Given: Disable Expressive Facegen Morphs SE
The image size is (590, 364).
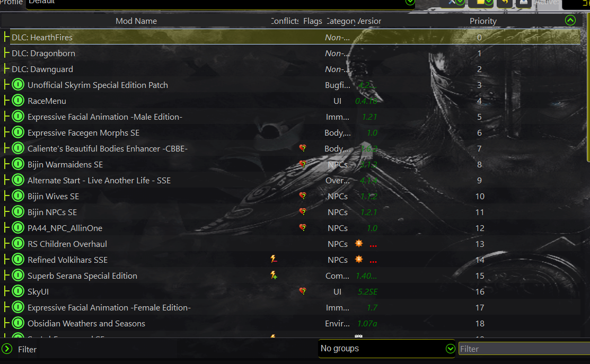Looking at the screenshot, I should (17, 132).
